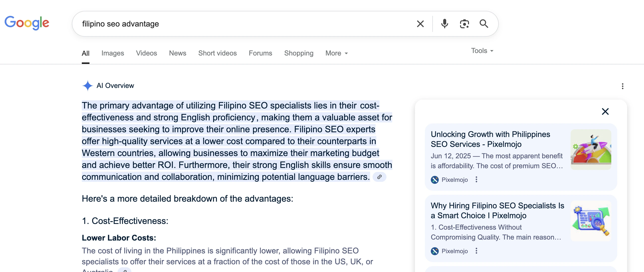The image size is (644, 272).
Task: Expand the Tools dropdown
Action: pos(482,51)
